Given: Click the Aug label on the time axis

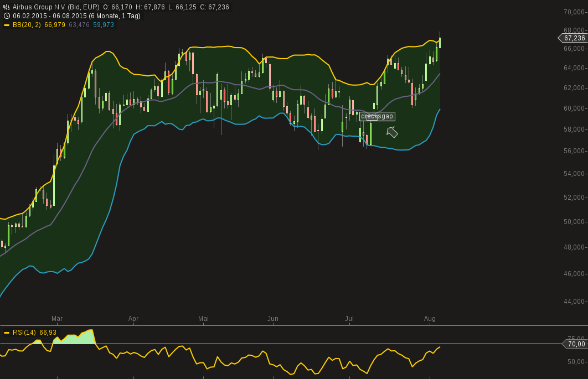Looking at the screenshot, I should pos(430,319).
